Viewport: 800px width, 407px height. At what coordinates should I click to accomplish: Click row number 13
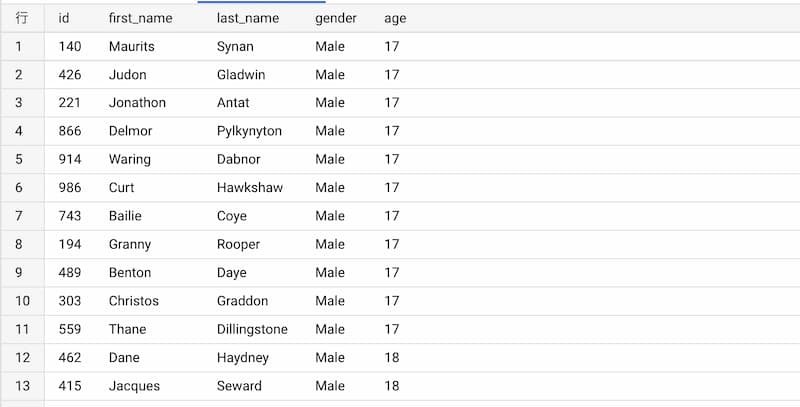22,386
